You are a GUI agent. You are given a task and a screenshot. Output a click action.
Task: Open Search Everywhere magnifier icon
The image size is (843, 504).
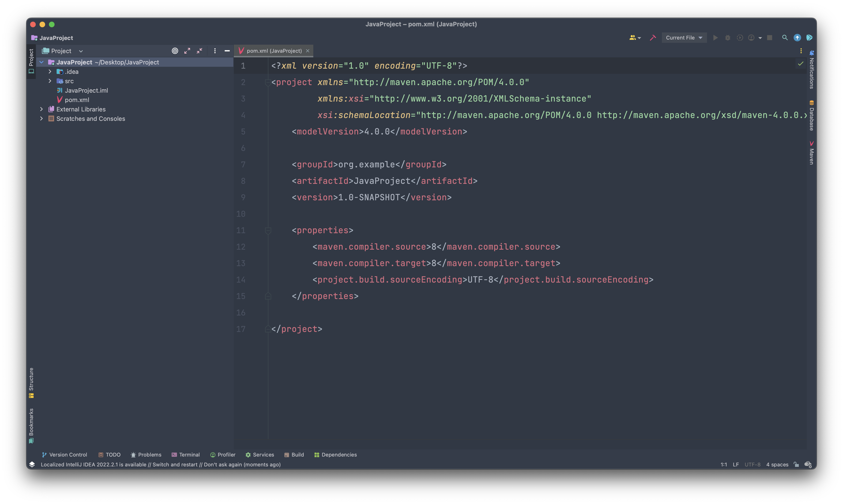click(785, 38)
